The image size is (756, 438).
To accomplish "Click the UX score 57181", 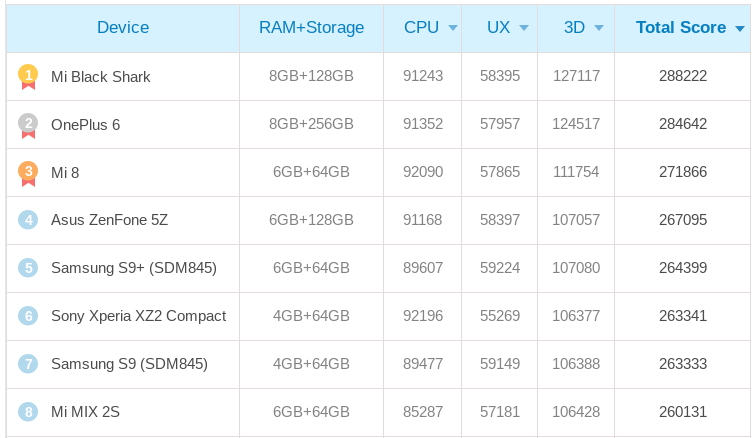I will point(500,412).
